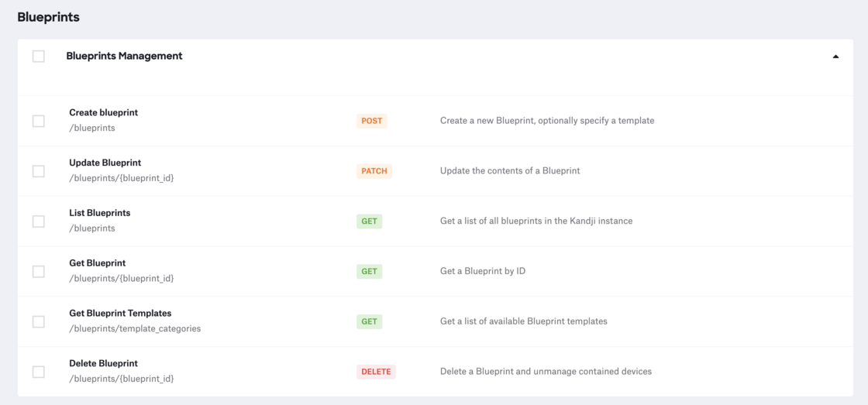Viewport: 868px width, 405px height.
Task: Click the GET badge beside Get a Blueprint by ID
Action: point(370,272)
